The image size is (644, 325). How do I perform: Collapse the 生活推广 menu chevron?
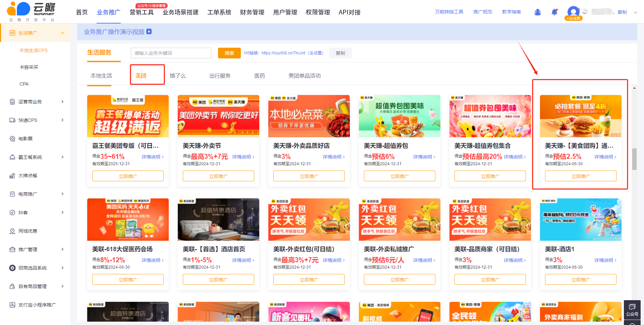[62, 33]
